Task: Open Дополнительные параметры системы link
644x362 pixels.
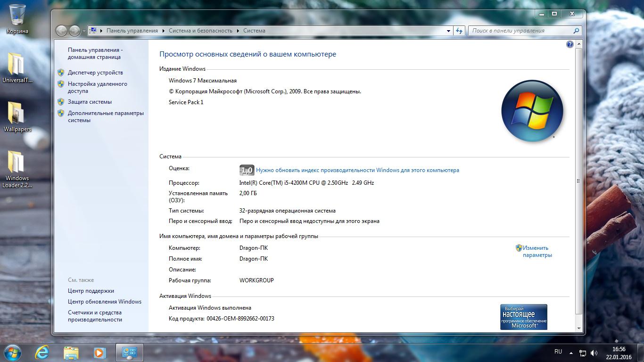Action: click(x=106, y=116)
